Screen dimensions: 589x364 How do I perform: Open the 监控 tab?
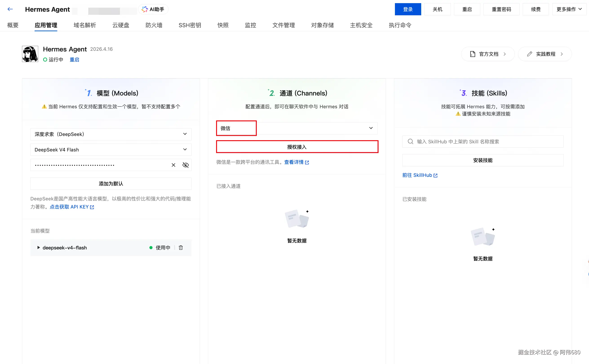coord(250,25)
